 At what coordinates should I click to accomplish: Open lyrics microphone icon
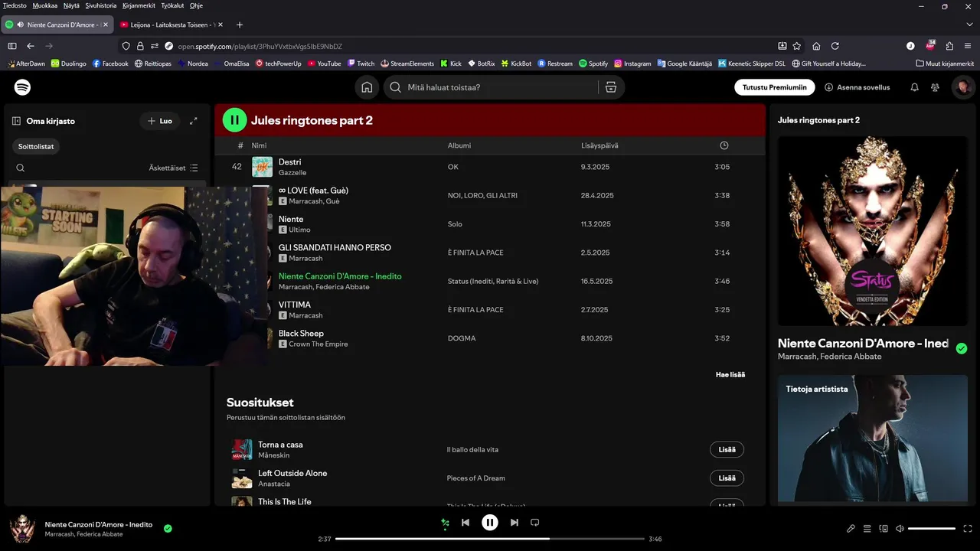[x=851, y=529]
